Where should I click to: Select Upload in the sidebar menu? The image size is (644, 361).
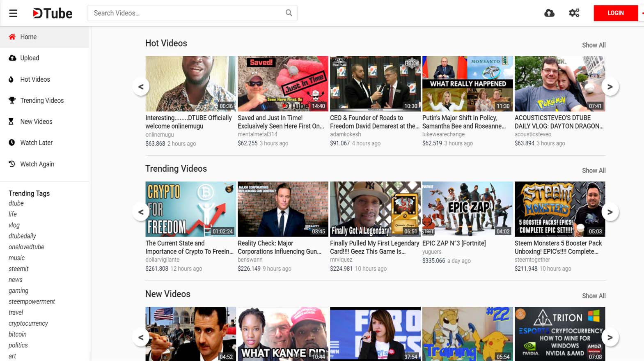(44, 58)
